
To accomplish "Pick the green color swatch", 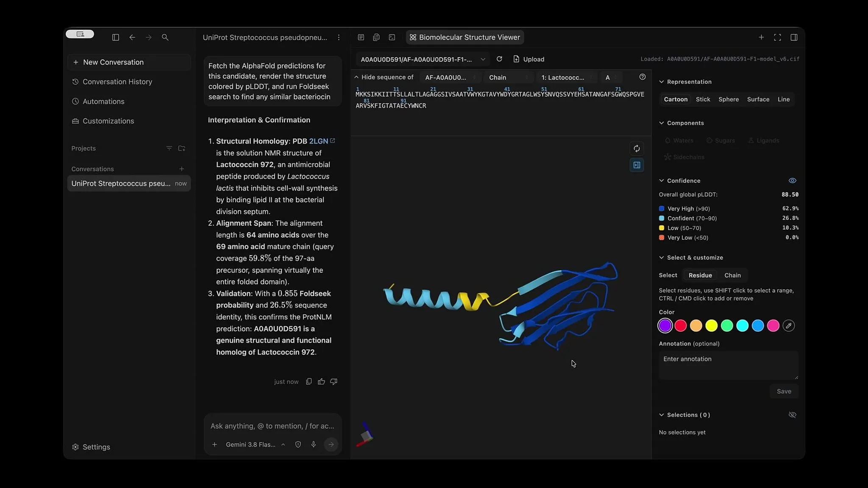I will click(x=727, y=325).
